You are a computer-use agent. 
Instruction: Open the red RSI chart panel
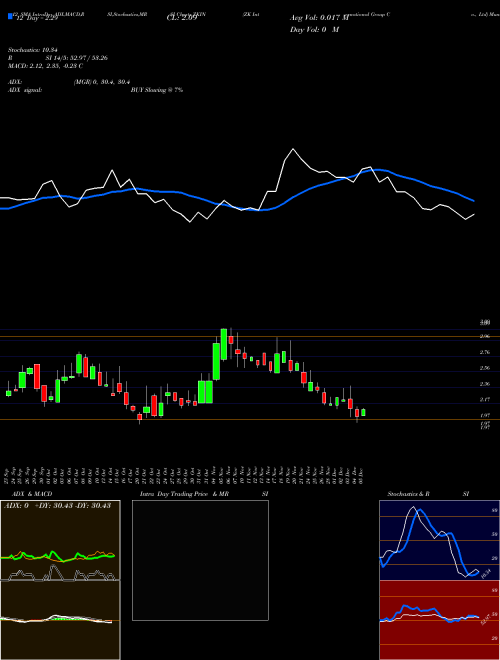[x=439, y=620]
